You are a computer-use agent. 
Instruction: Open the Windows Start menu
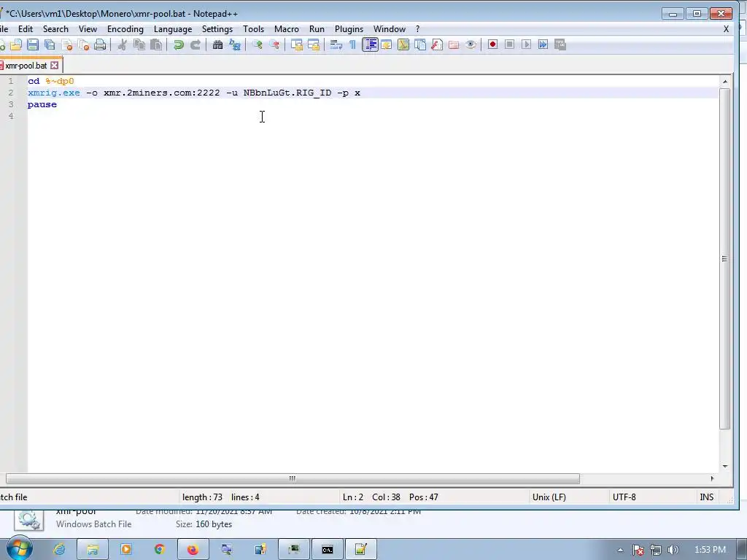[x=19, y=548]
